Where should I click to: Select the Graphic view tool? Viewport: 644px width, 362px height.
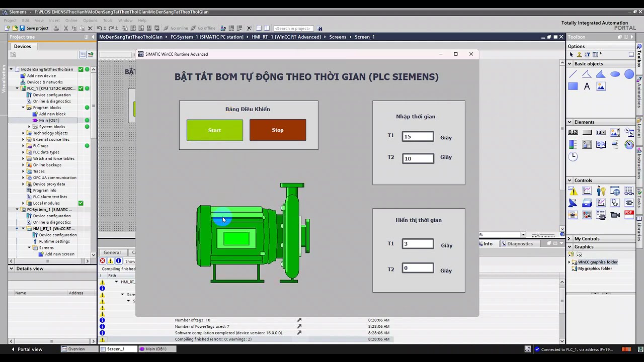tap(601, 86)
